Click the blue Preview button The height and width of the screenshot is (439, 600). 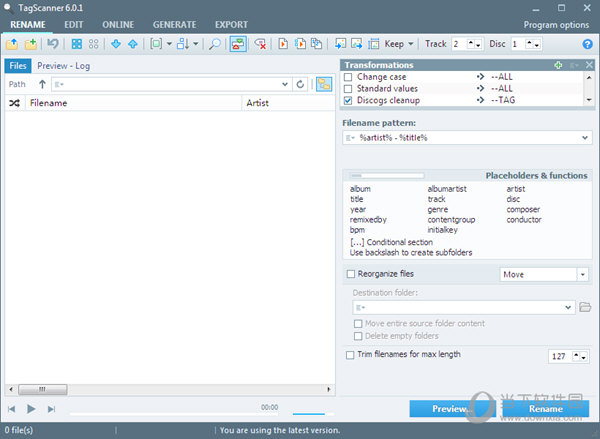tap(453, 409)
